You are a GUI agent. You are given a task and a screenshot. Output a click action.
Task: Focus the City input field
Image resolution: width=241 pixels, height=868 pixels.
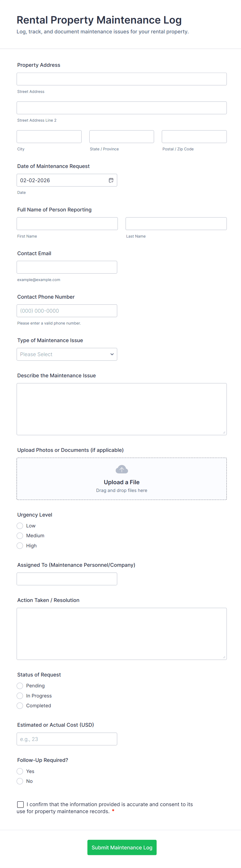pos(49,137)
